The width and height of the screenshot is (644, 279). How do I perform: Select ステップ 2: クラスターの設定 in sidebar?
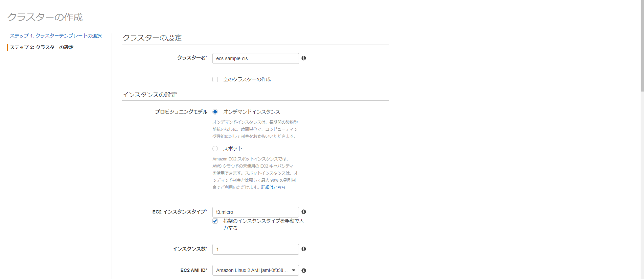click(42, 47)
